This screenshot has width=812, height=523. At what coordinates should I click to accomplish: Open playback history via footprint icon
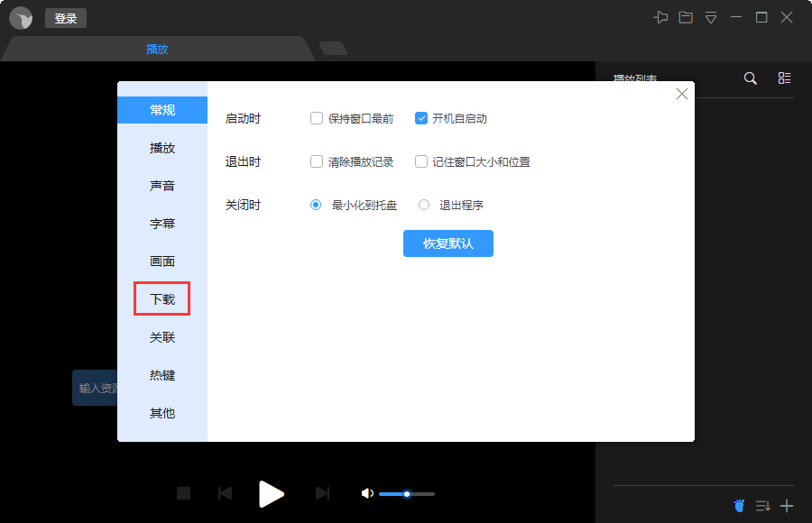tap(739, 506)
